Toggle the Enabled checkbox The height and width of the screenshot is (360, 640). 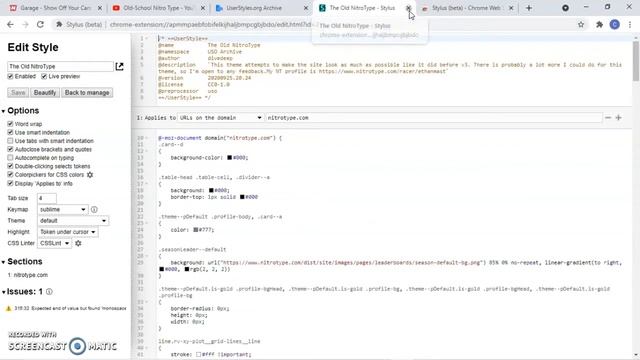click(10, 77)
